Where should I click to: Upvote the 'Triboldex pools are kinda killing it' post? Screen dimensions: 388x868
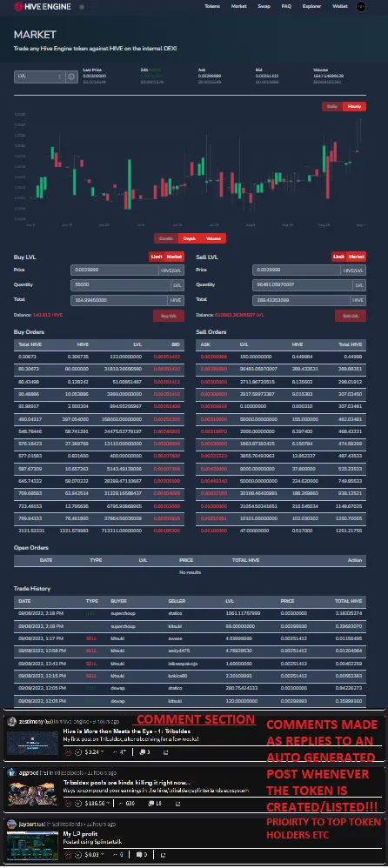(68, 803)
